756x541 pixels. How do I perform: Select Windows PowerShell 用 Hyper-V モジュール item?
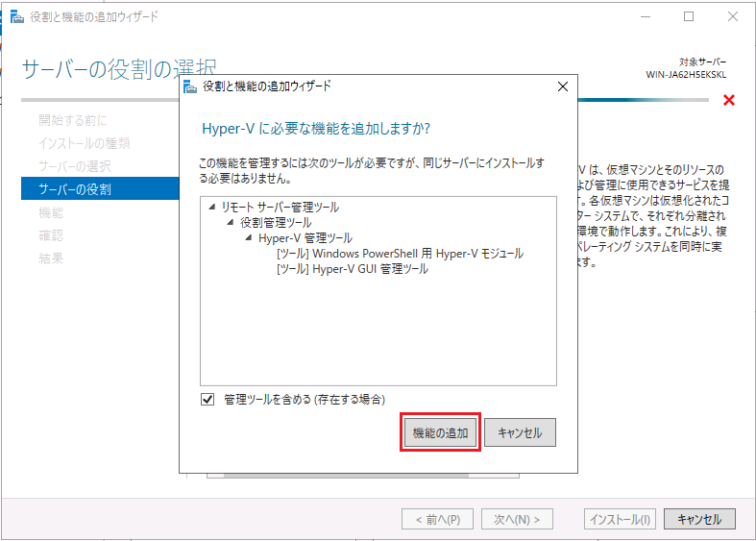click(401, 254)
